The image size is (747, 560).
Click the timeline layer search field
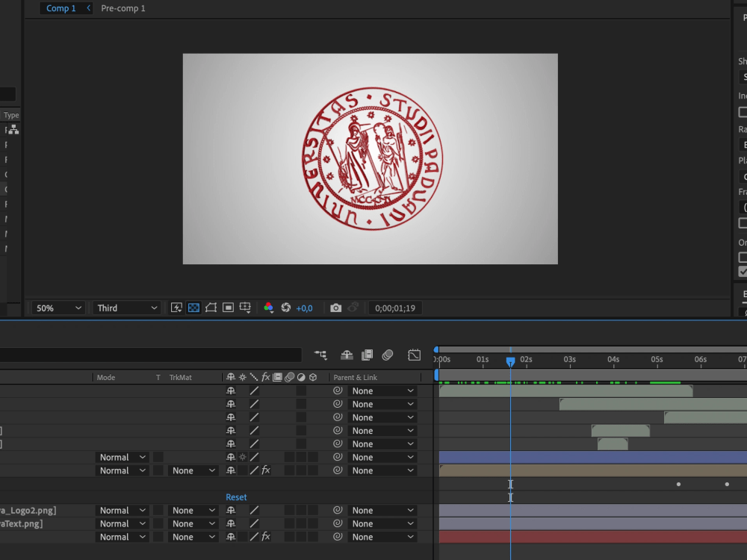tap(151, 355)
